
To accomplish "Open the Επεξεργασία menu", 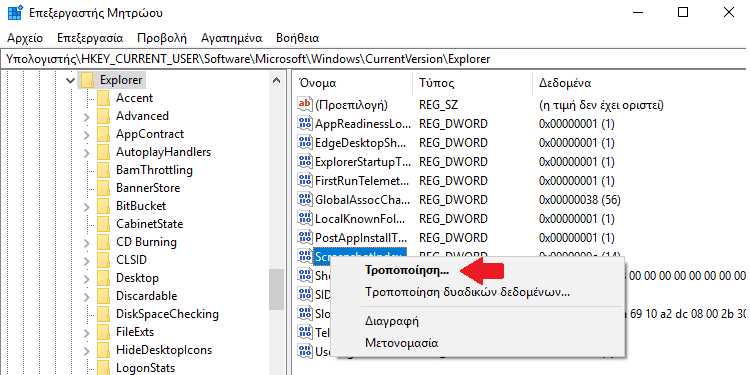I will tap(90, 38).
